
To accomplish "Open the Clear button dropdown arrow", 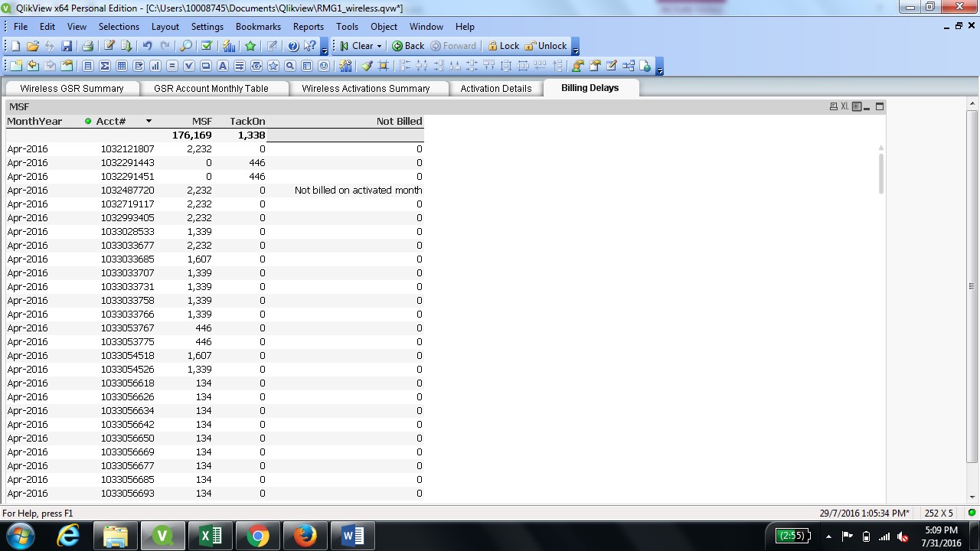I will [379, 46].
